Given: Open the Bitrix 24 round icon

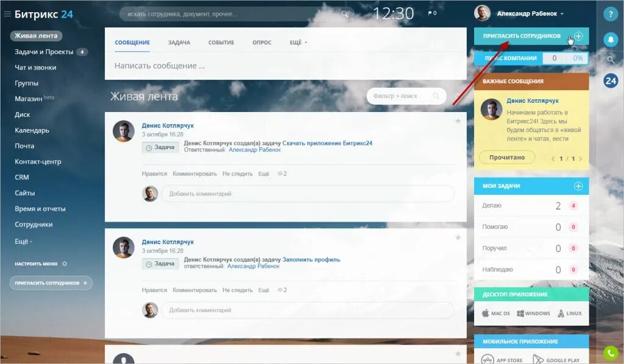Looking at the screenshot, I should 611,81.
